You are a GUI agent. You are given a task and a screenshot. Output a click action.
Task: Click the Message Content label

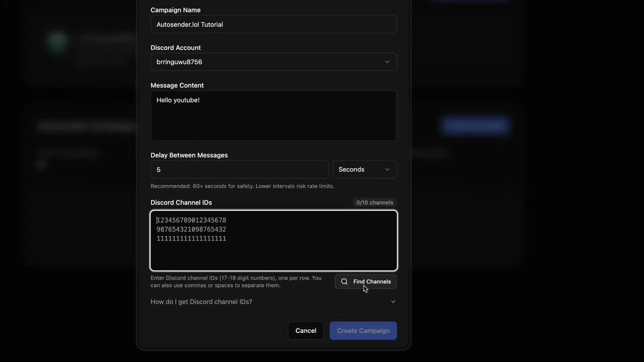(177, 85)
